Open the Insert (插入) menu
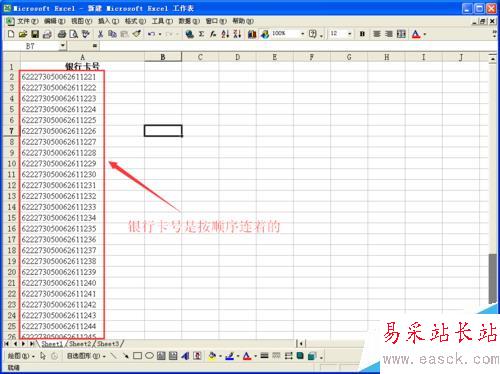Viewport: 500px width, 374px height. (108, 21)
